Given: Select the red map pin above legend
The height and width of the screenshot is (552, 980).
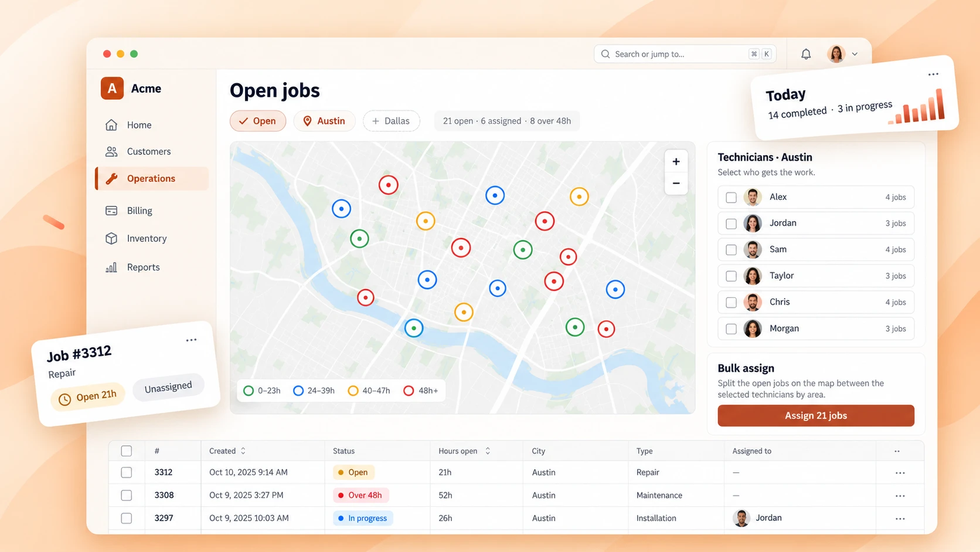Looking at the screenshot, I should [x=366, y=297].
